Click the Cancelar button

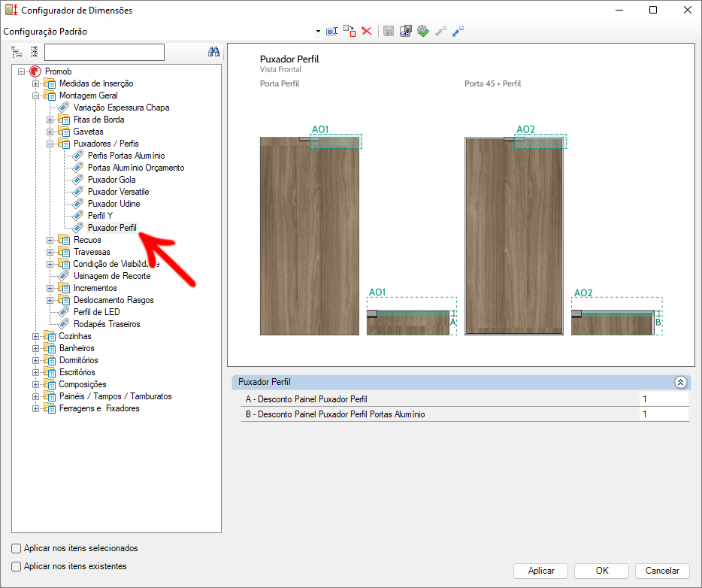(662, 571)
